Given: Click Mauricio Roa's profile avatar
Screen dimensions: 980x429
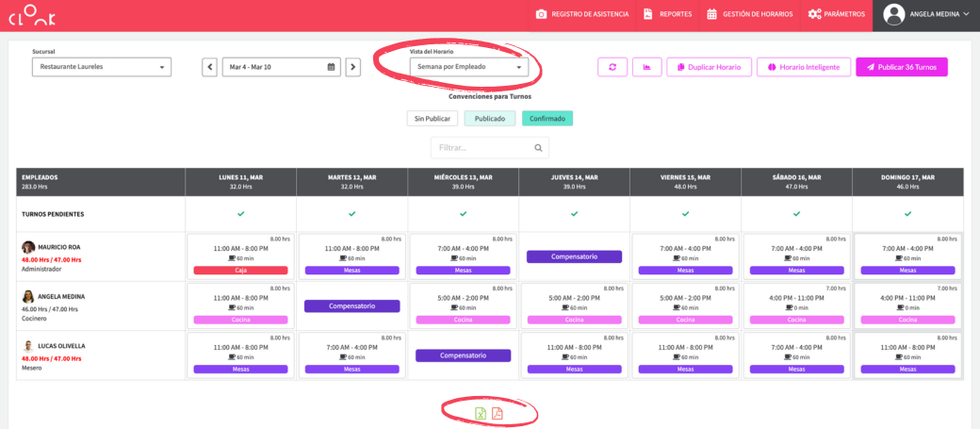Looking at the screenshot, I should click(x=28, y=247).
